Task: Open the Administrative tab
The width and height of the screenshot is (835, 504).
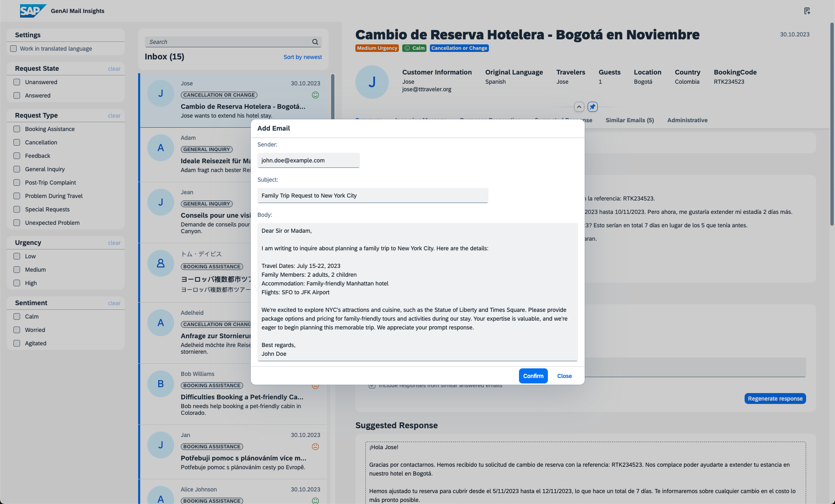Action: point(687,120)
